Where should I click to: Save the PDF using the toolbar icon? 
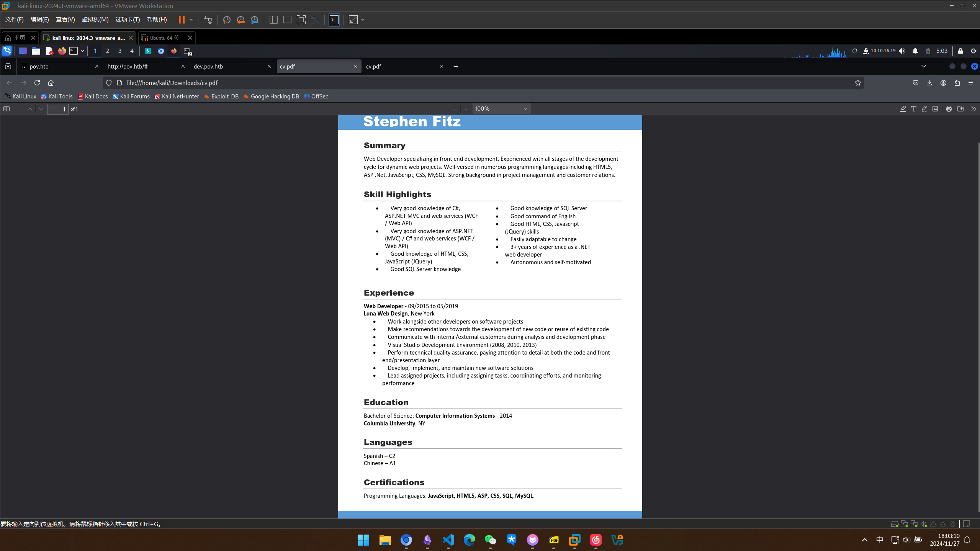(x=960, y=109)
